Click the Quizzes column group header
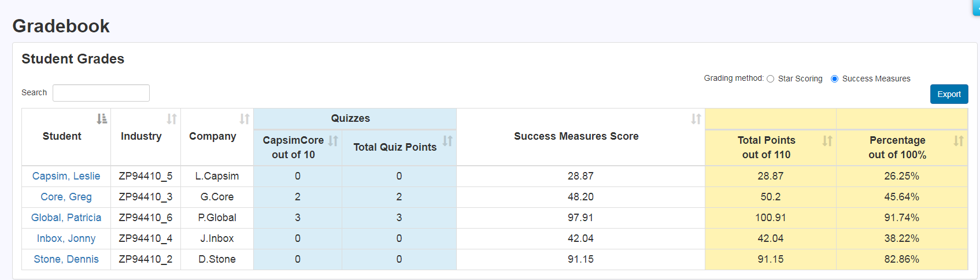 click(x=350, y=118)
